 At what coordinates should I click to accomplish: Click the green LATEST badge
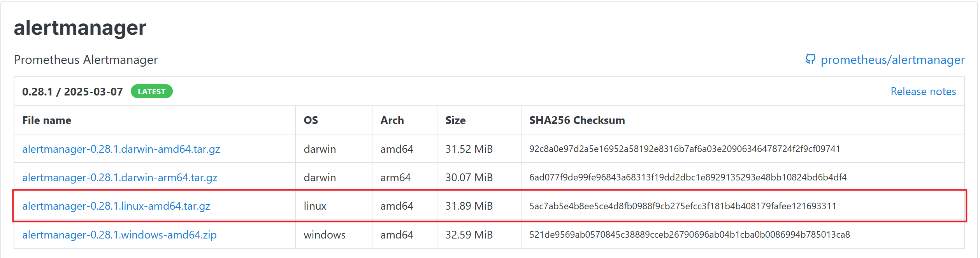151,91
